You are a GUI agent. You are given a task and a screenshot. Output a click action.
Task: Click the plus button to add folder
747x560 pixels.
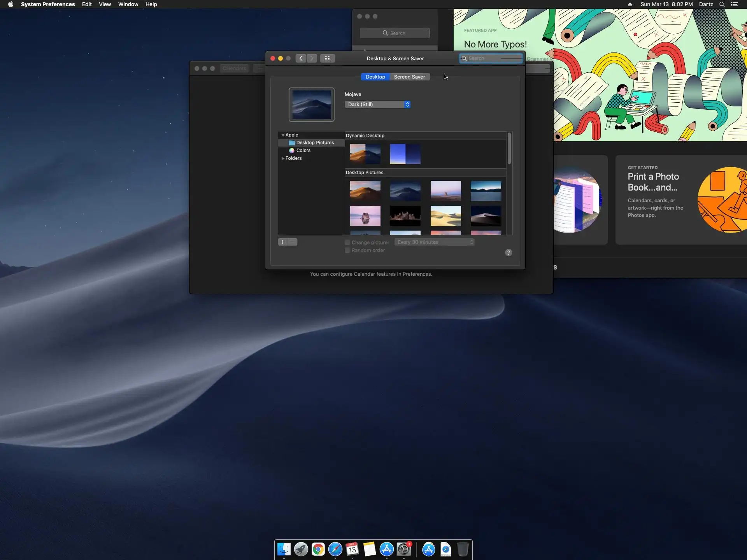pyautogui.click(x=283, y=242)
